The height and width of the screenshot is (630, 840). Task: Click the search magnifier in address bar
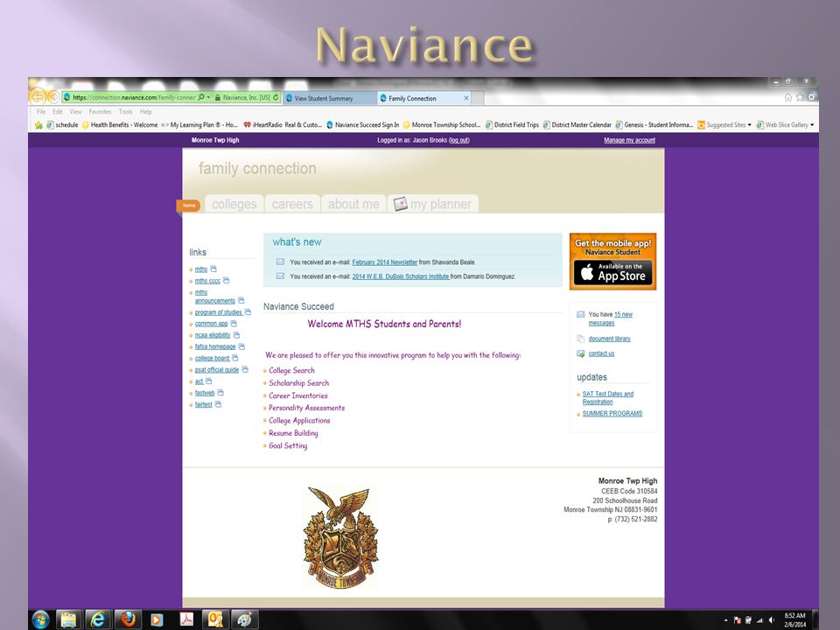(x=201, y=97)
